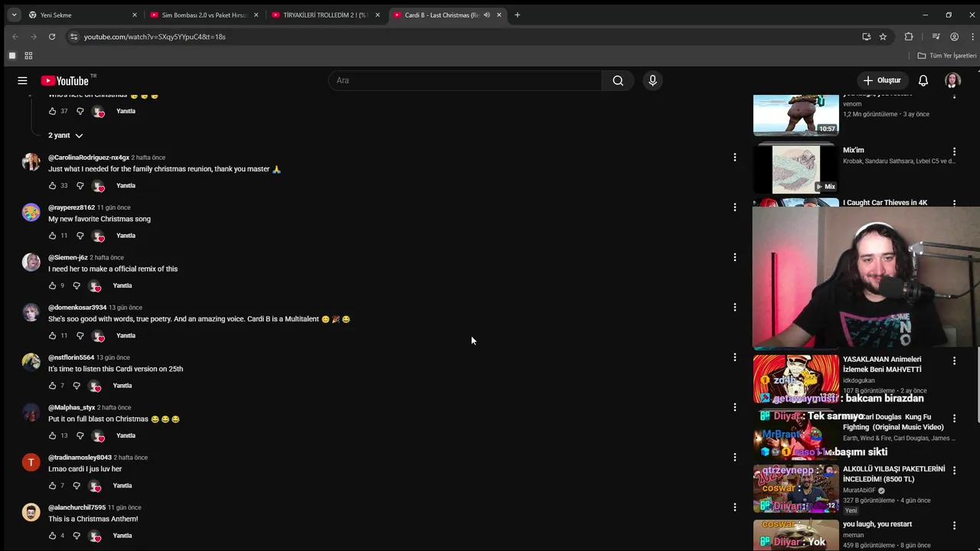
Task: Mute the Cardi B tab audio
Action: [486, 15]
